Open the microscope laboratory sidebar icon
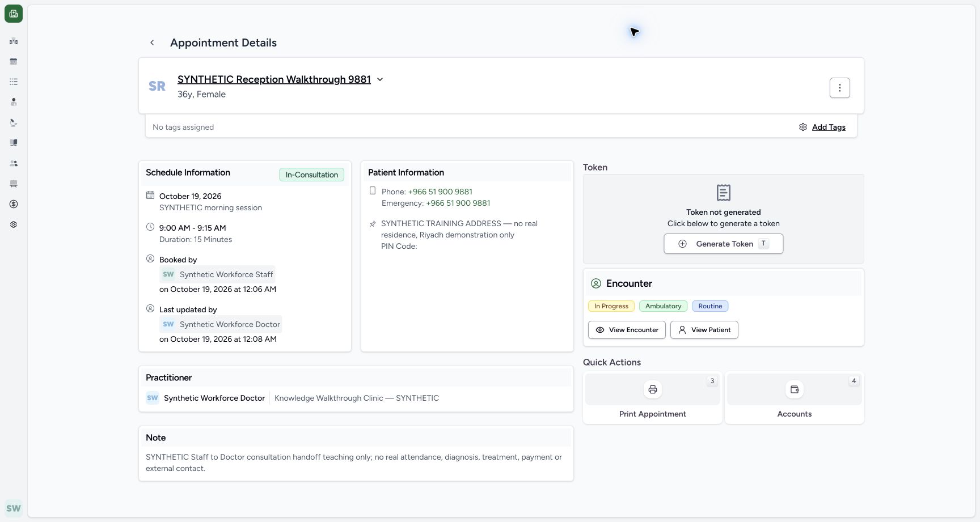This screenshot has width=980, height=522. [x=14, y=122]
